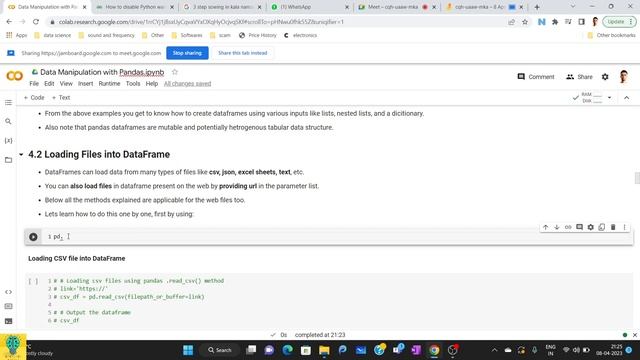The width and height of the screenshot is (640, 360).
Task: Open the Runtime menu
Action: click(109, 84)
